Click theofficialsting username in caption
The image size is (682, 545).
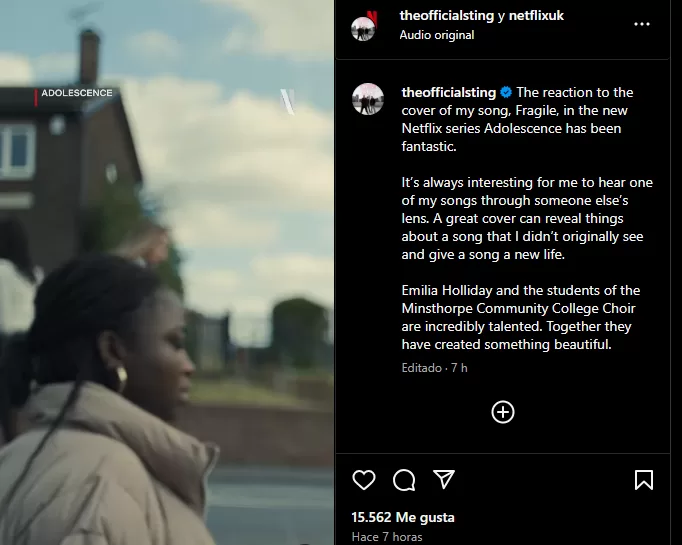448,92
